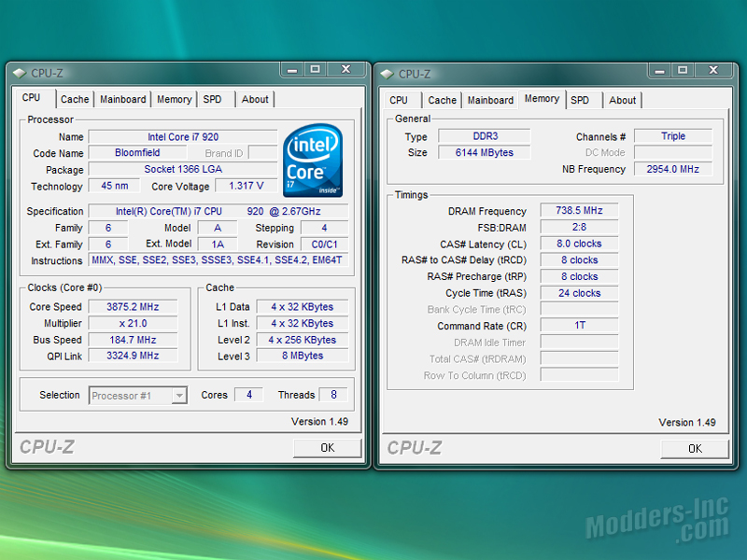Click the Threads value '8'
The height and width of the screenshot is (560, 747).
[x=333, y=395]
